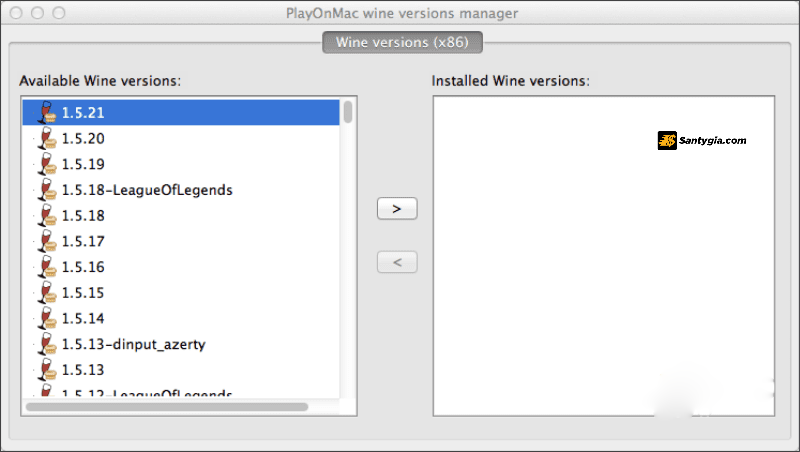The height and width of the screenshot is (452, 800).
Task: Click the wine icon beside 1.5.15
Action: [x=47, y=292]
